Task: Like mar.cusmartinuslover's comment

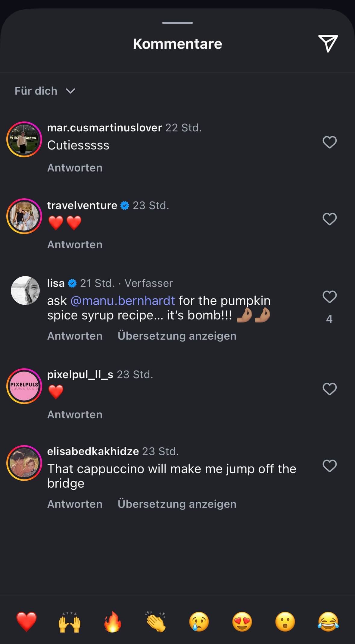Action: coord(329,142)
